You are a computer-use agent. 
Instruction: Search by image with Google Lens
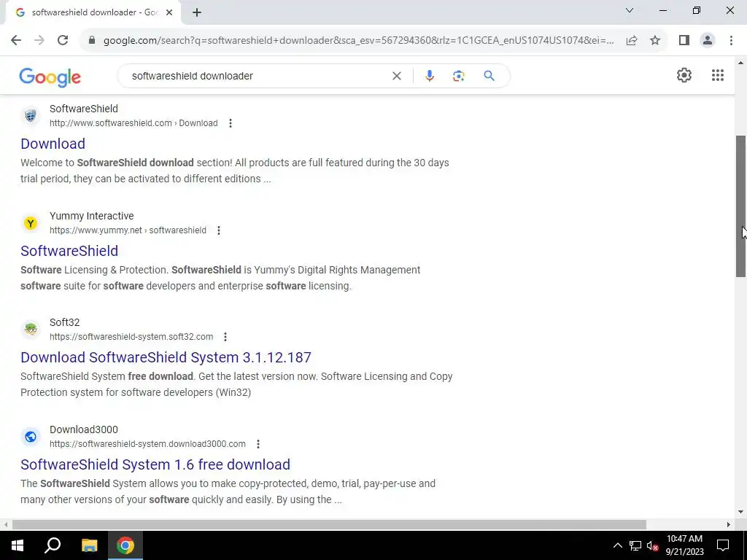(x=458, y=76)
